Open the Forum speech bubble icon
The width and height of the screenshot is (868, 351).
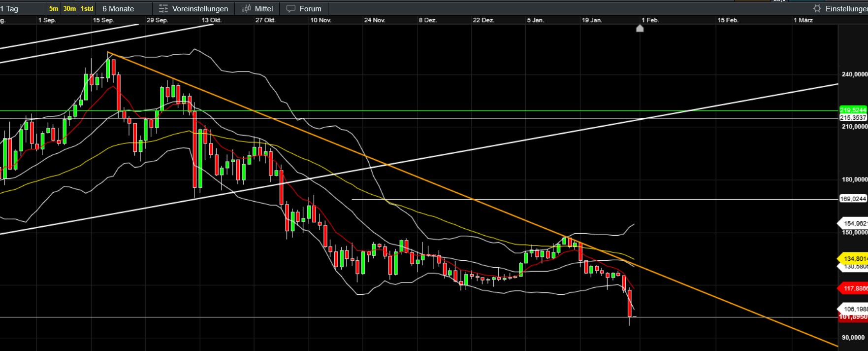(291, 9)
